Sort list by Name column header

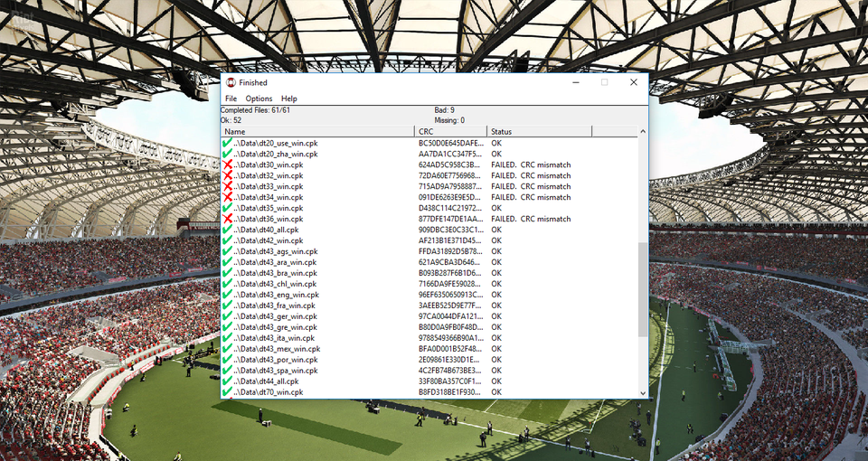317,132
